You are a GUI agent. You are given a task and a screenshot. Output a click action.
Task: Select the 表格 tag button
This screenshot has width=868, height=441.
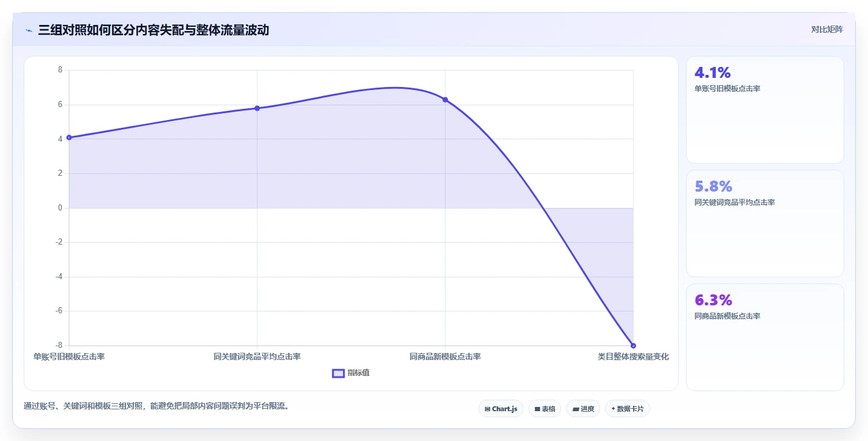545,409
